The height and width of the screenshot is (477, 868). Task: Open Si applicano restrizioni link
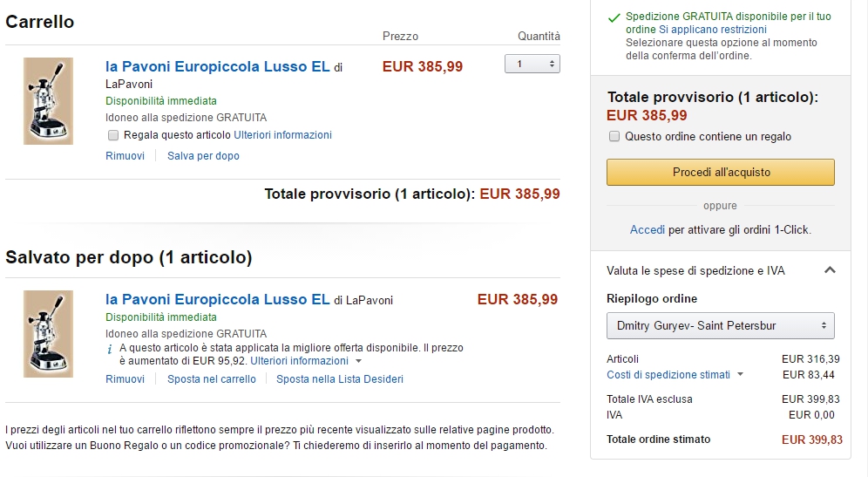point(713,30)
